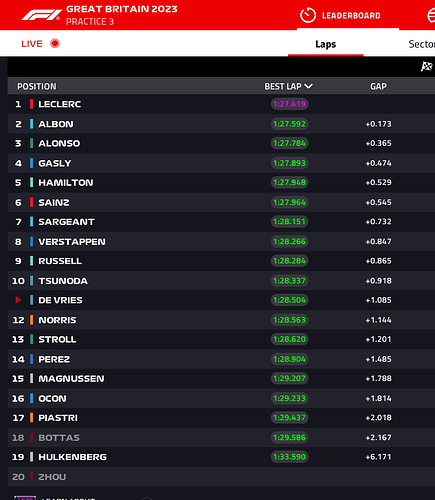Open the Leaderboard stopwatch icon
The height and width of the screenshot is (500, 435).
click(308, 15)
